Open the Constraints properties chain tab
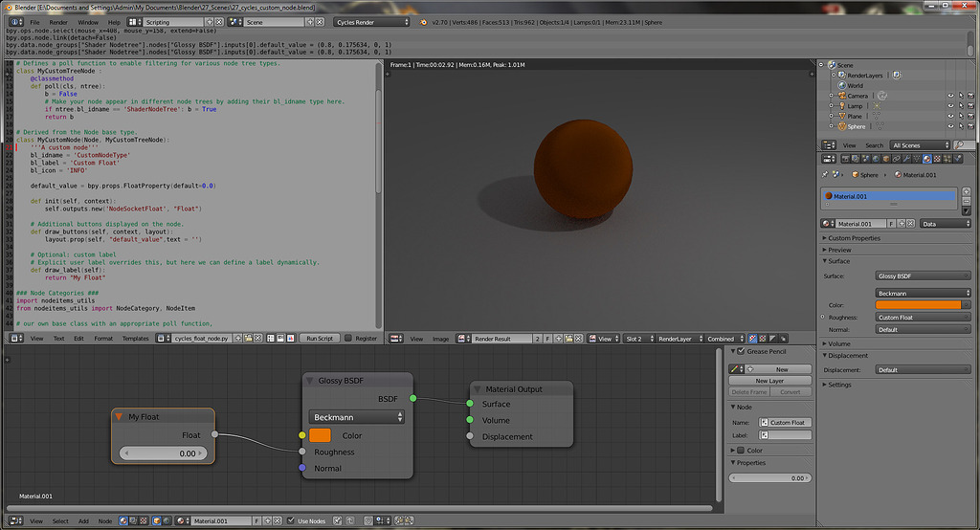 click(x=896, y=159)
